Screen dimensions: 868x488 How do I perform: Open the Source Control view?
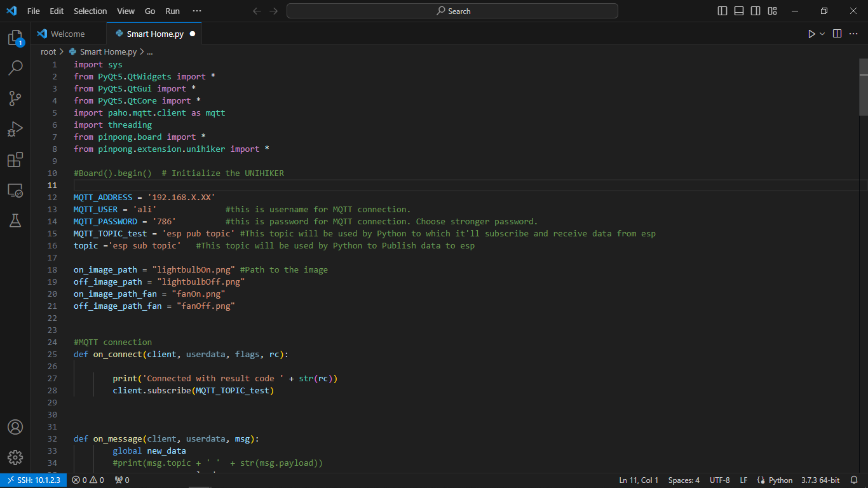(x=15, y=98)
